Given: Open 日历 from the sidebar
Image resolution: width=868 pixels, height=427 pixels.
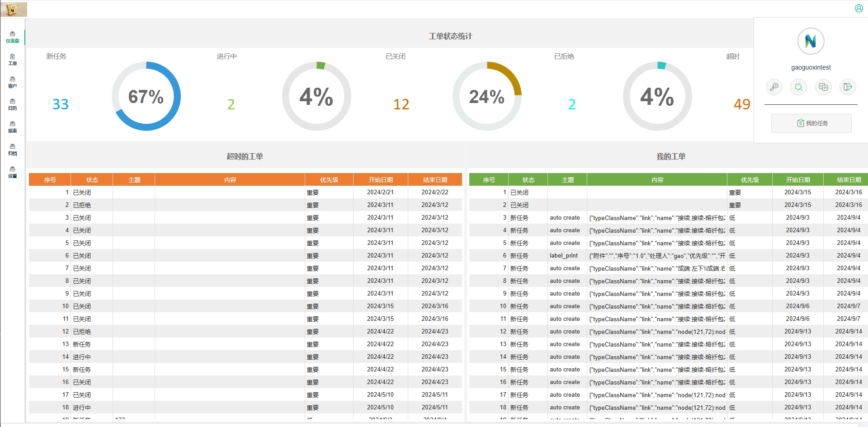Looking at the screenshot, I should (13, 104).
